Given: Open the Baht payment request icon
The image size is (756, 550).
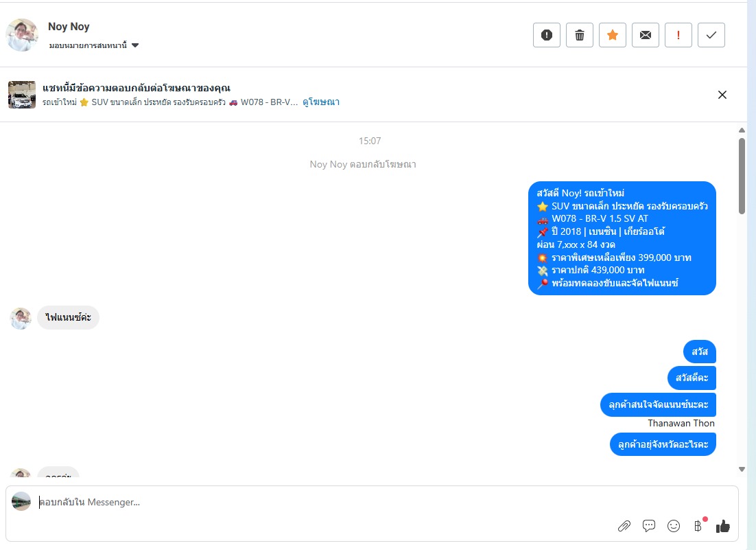Looking at the screenshot, I should 698,526.
